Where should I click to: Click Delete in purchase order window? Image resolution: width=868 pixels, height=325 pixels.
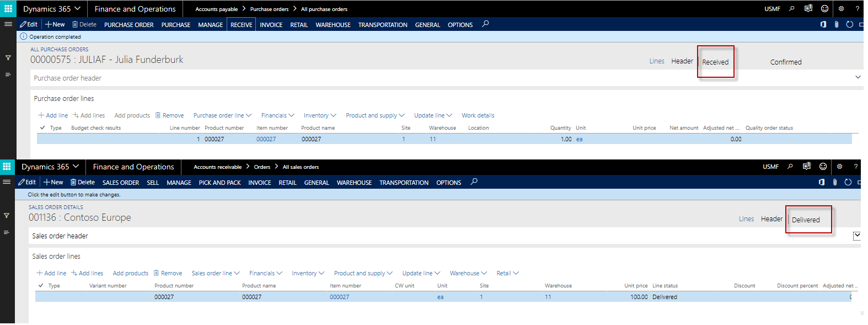84,24
